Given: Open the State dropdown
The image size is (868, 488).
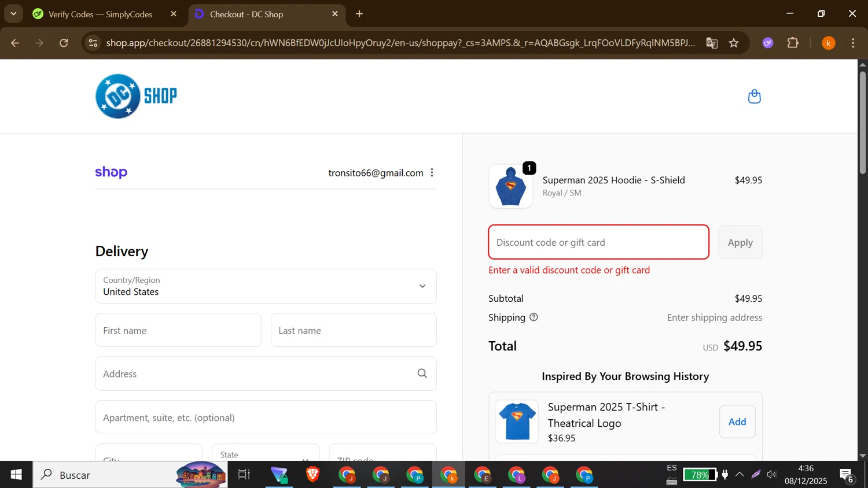Looking at the screenshot, I should click(x=266, y=453).
